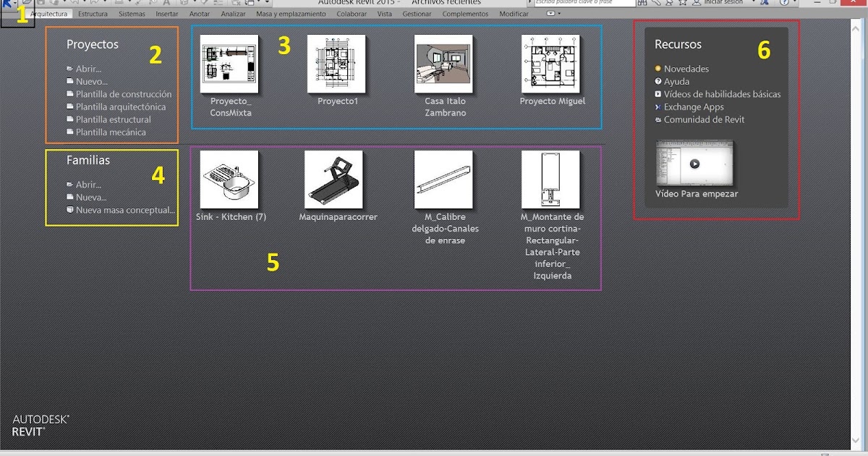Select the Text tool icon
This screenshot has height=456, width=868.
166,4
